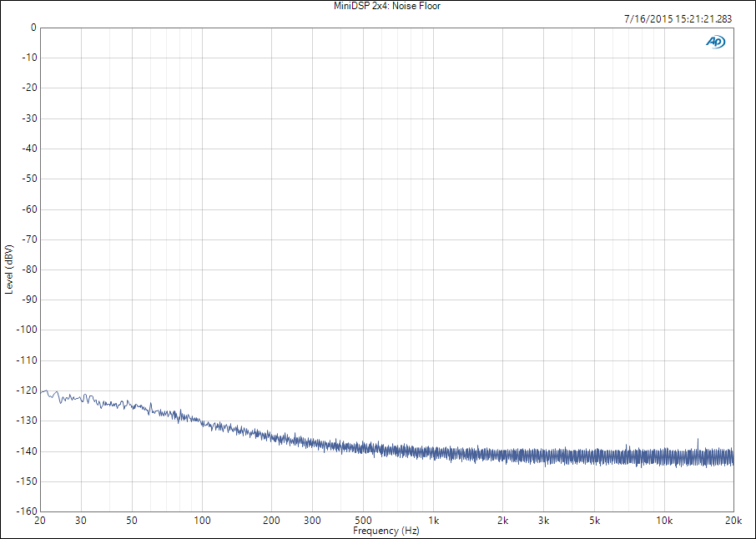Click the 'Frequency (Hz)' axis label
The height and width of the screenshot is (539, 756).
[386, 531]
